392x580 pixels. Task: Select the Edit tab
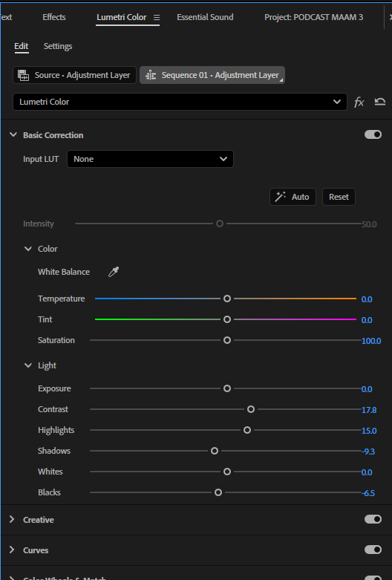[x=21, y=46]
